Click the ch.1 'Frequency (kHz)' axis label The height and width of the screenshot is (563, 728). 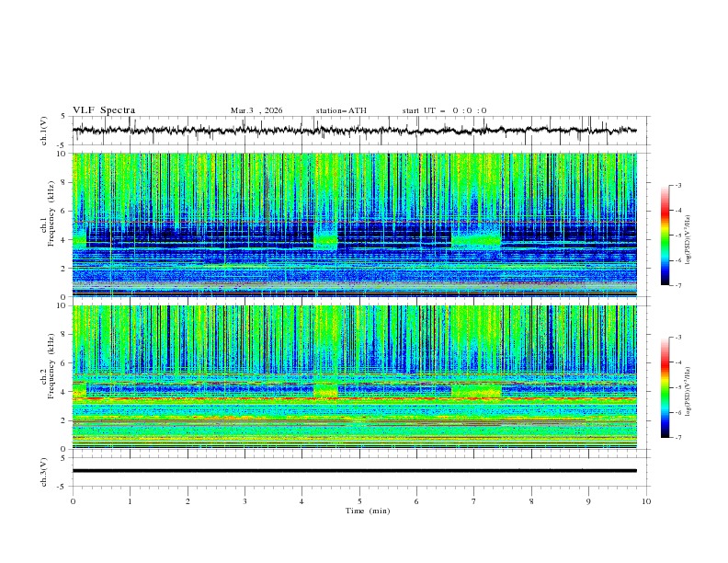pyautogui.click(x=51, y=213)
